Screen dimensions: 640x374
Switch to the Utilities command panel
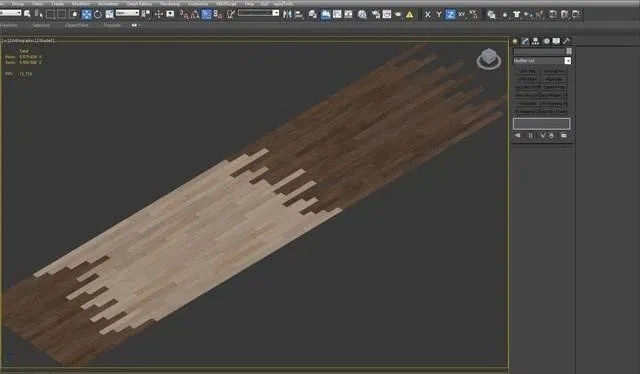click(567, 41)
